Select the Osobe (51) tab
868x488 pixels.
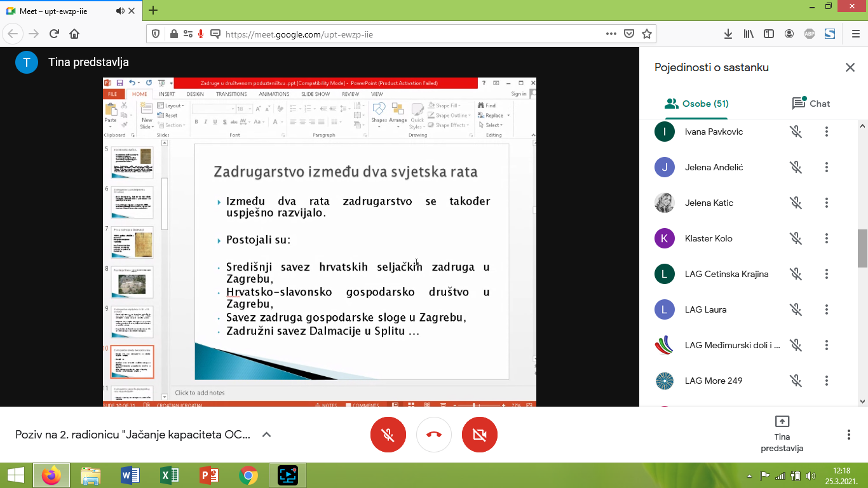[696, 104]
